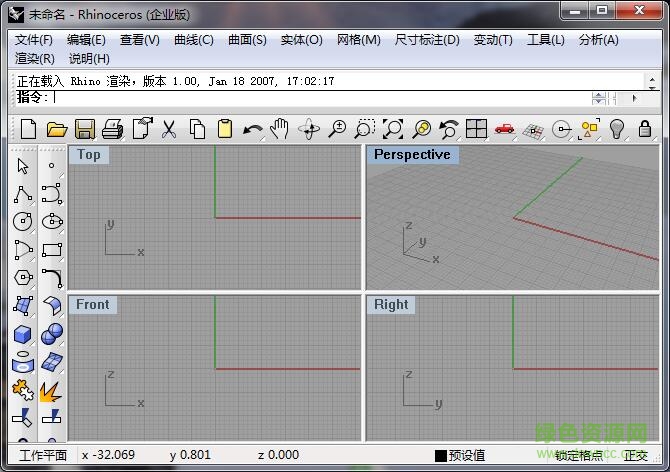Click the 工作平面 status bar button
Viewport: 670px width, 472px height.
[43, 456]
